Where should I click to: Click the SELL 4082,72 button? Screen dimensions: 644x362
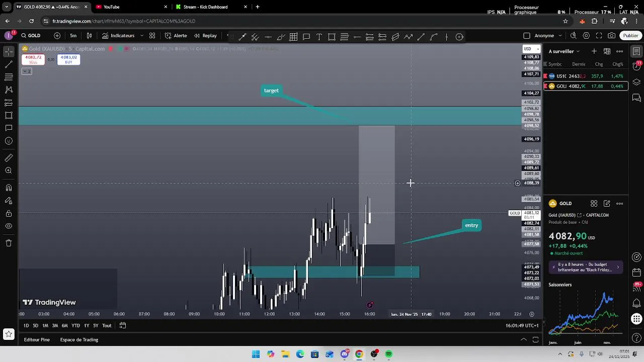(33, 59)
